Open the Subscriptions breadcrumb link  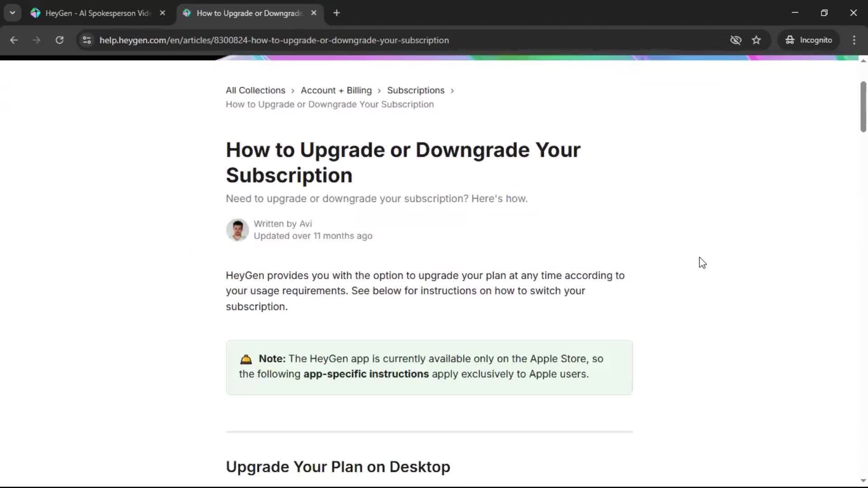point(415,90)
